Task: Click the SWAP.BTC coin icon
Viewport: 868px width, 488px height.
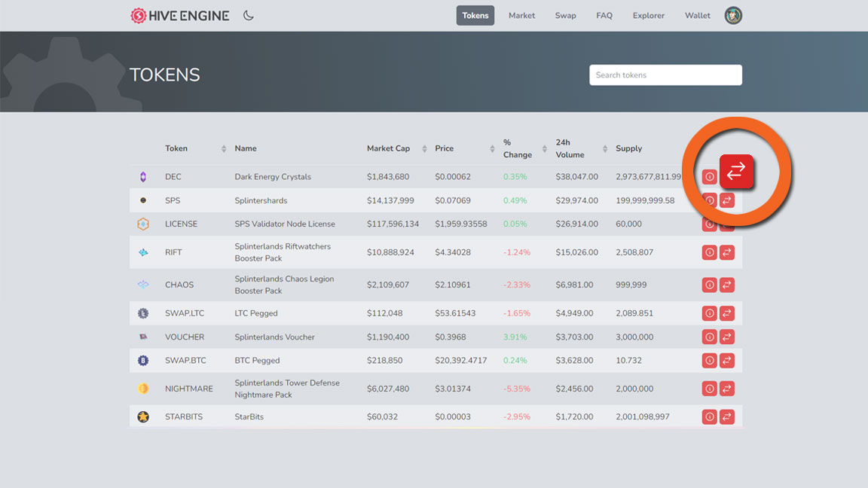Action: point(143,360)
